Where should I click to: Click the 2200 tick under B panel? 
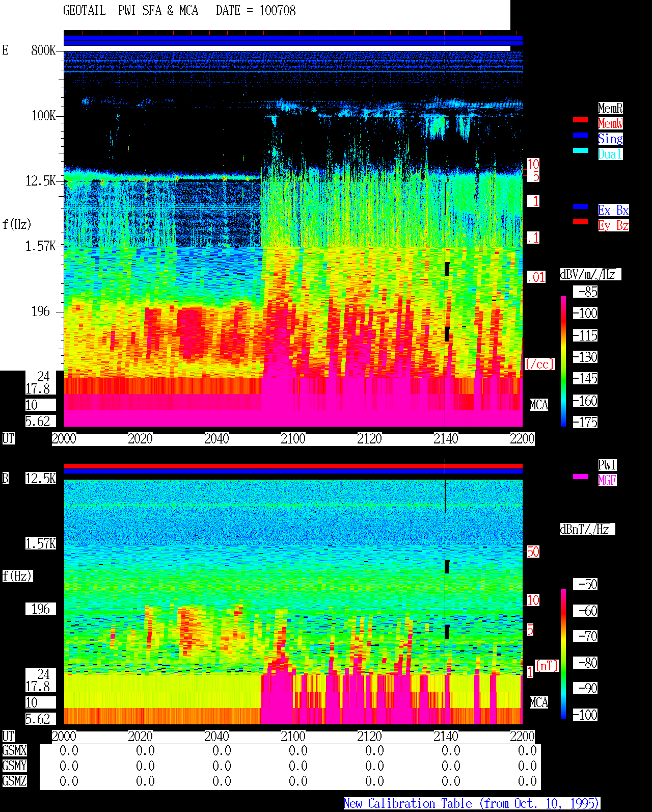pos(522,737)
